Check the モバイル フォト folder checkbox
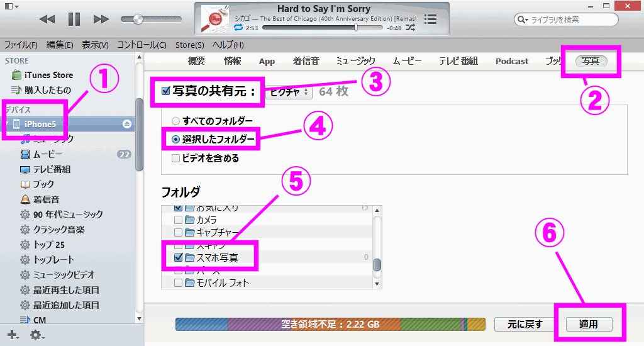 click(x=178, y=282)
